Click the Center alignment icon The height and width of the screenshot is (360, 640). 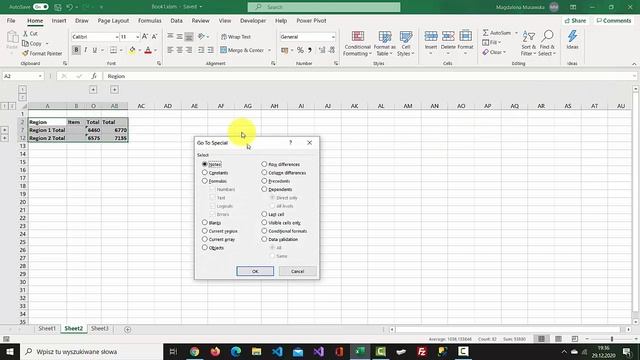(180, 50)
